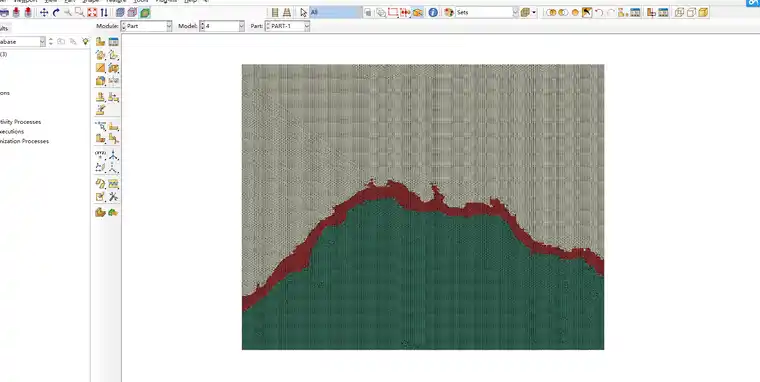Select the Create Round or Fillet tool
Image resolution: width=760 pixels, height=382 pixels.
point(100,80)
